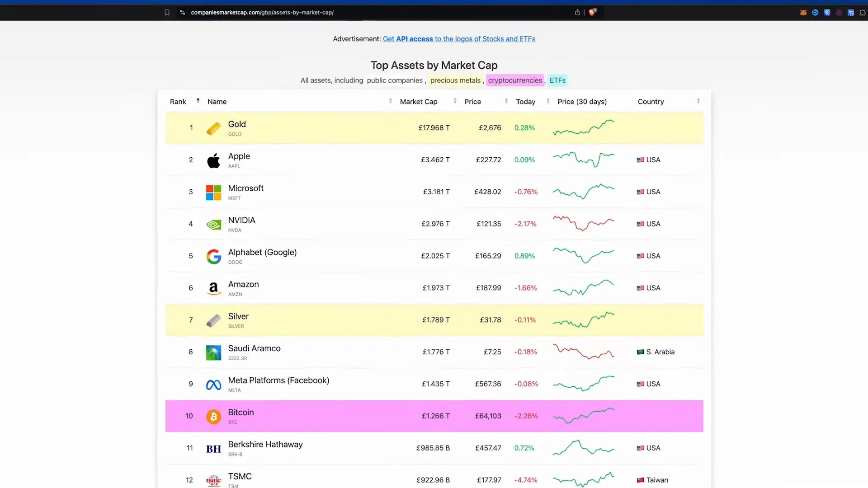Enable the cryptocurrencies filter
Viewport: 868px width, 488px height.
click(x=515, y=80)
